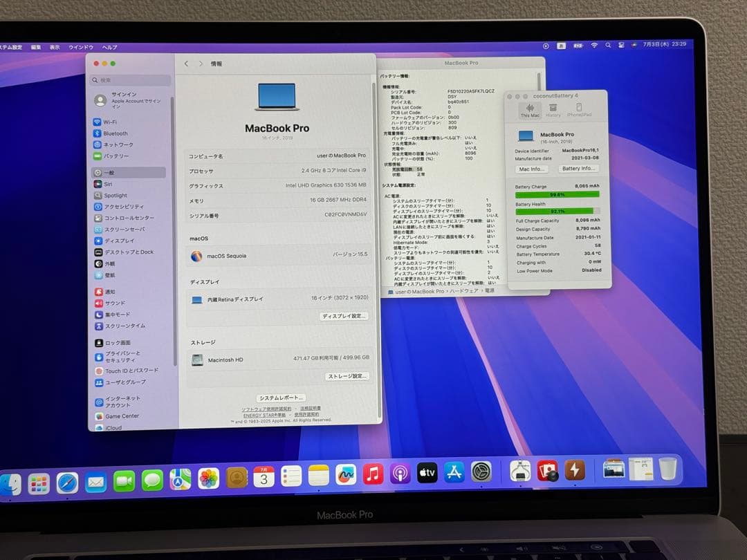Open the App Store from the Dock
Image resolution: width=747 pixels, height=560 pixels.
[x=456, y=472]
